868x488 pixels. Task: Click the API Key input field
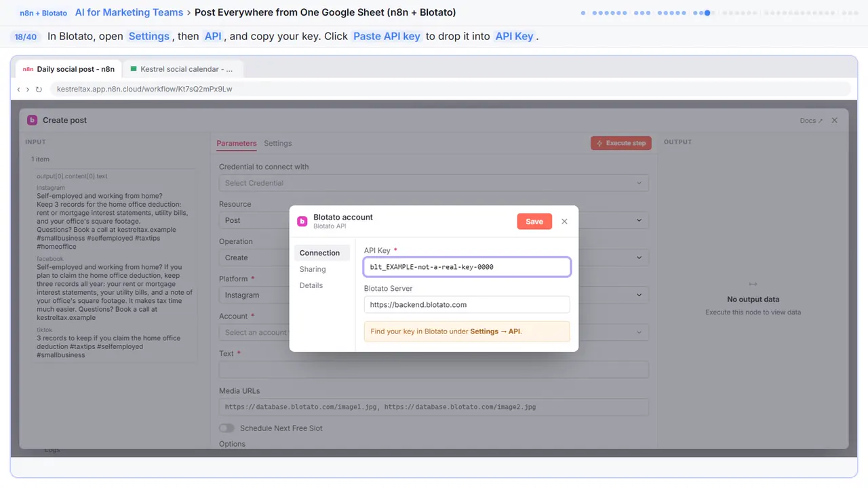pyautogui.click(x=467, y=267)
